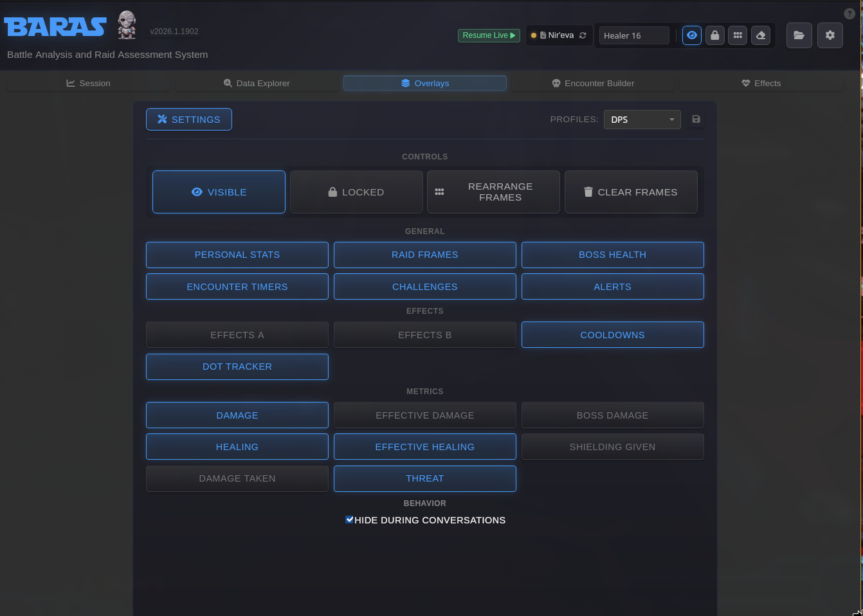Screen dimensions: 863x616
Task: Toggle overlay visibility with the eye icon
Action: [691, 35]
